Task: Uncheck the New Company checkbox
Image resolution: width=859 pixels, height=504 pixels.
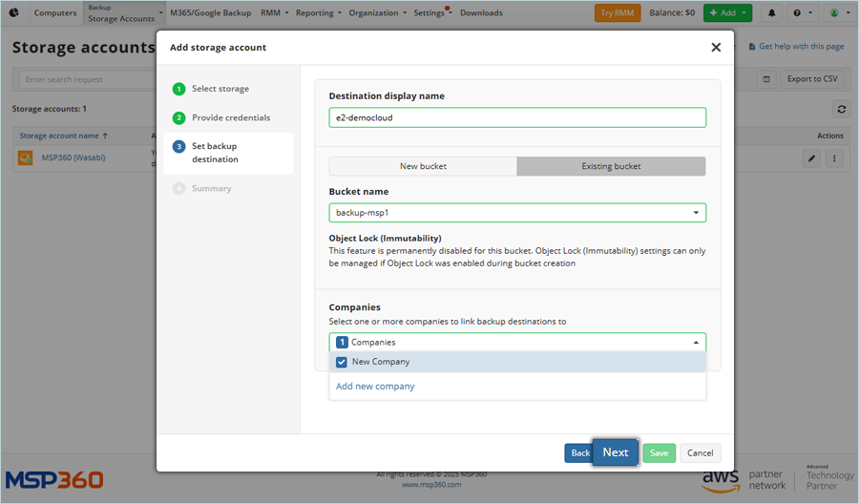Action: [342, 362]
